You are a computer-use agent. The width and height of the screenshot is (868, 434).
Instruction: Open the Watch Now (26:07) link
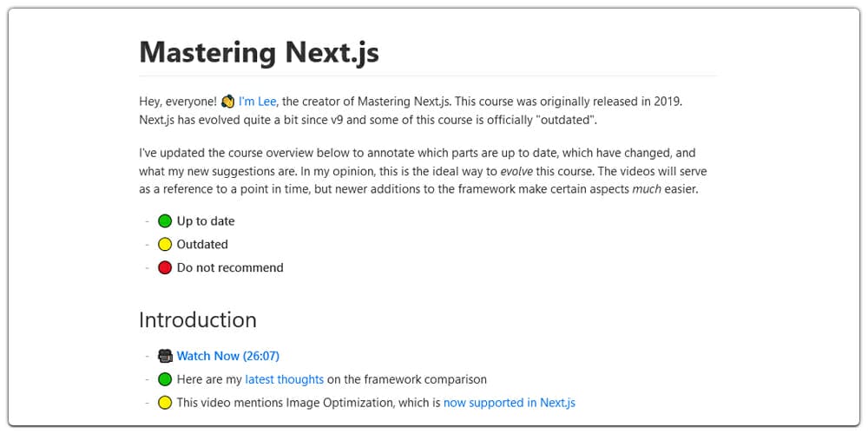click(228, 356)
